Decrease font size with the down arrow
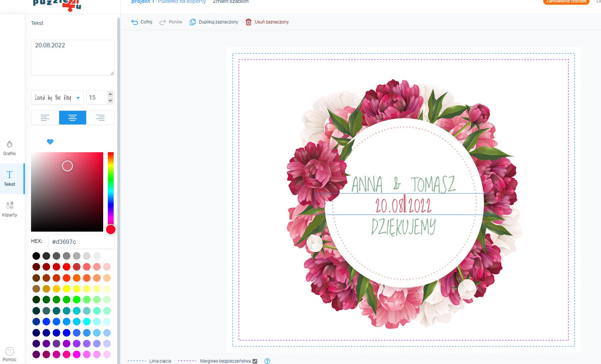 tap(110, 101)
